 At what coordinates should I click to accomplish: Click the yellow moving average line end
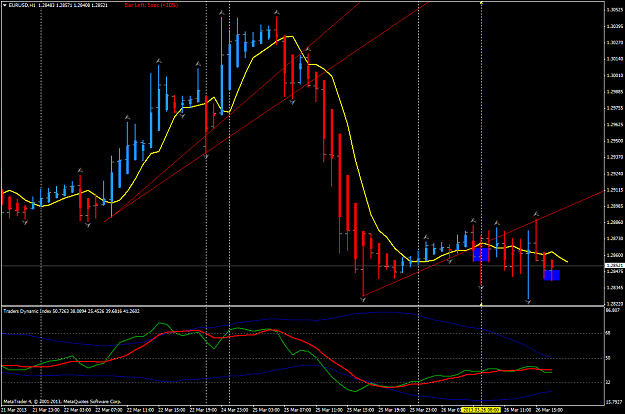[x=567, y=261]
